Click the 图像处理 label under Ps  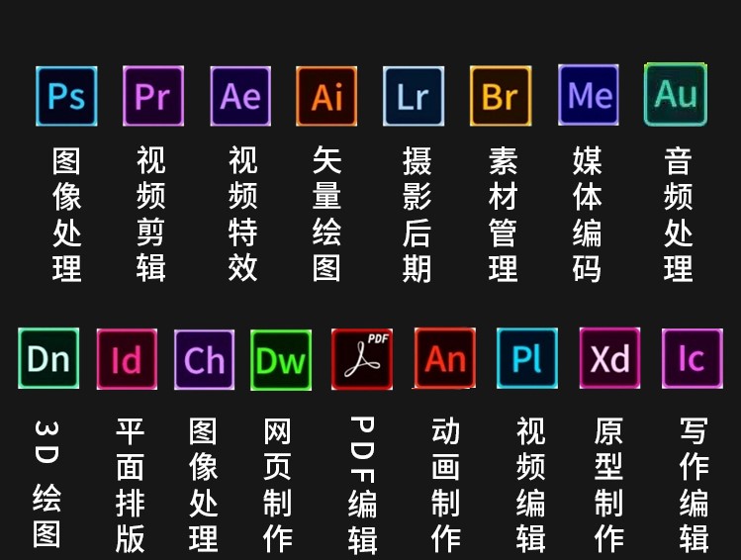click(x=66, y=215)
